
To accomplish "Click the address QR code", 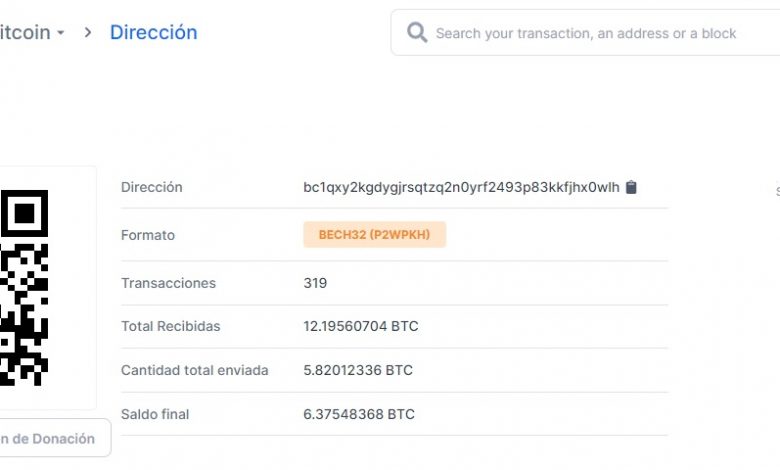I will tap(24, 288).
